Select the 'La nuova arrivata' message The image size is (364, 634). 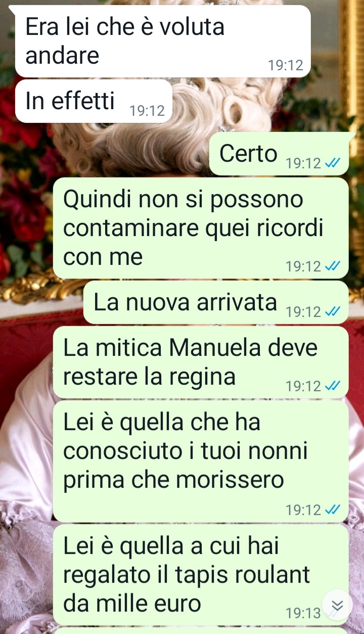pyautogui.click(x=216, y=302)
